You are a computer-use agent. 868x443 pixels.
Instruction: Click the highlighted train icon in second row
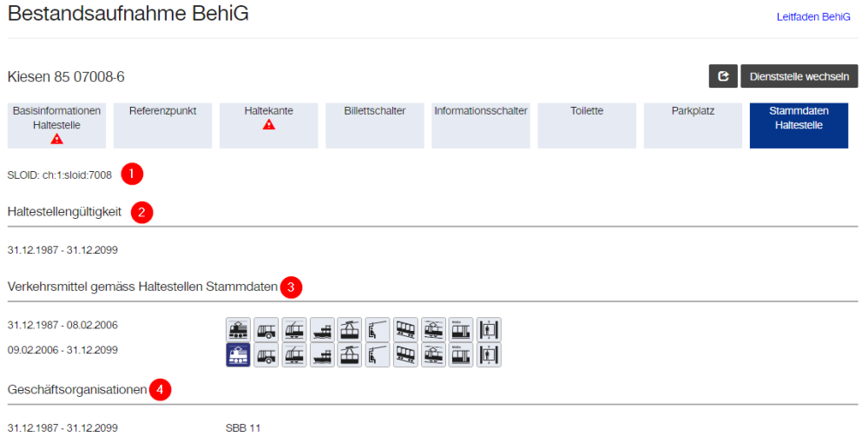tap(238, 354)
